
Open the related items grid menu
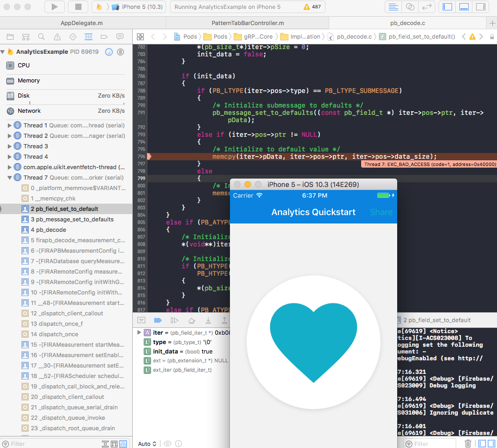pyautogui.click(x=140, y=37)
